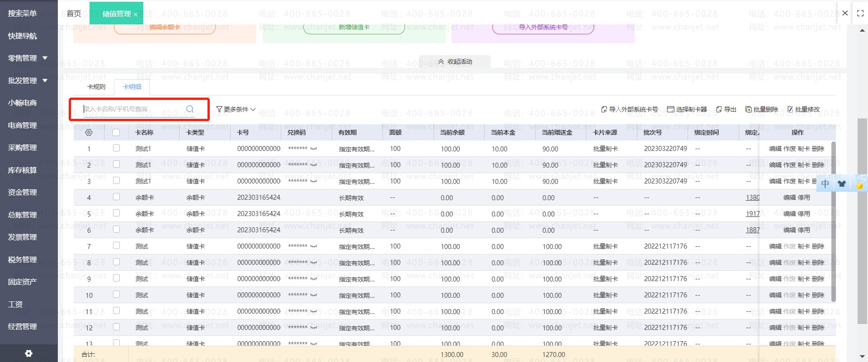This screenshot has height=362, width=868.
Task: Toggle fullscreen icon at top right
Action: (x=860, y=14)
